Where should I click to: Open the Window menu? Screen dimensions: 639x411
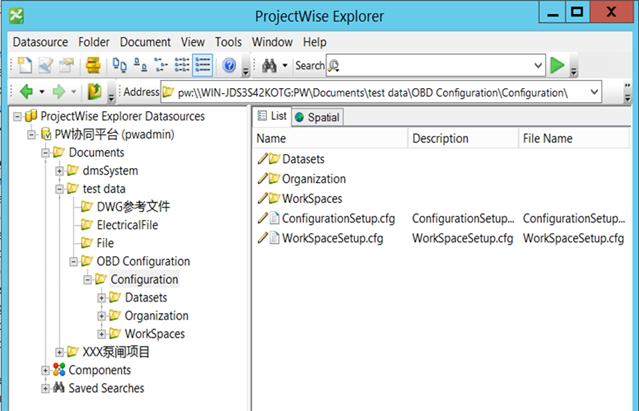[272, 42]
